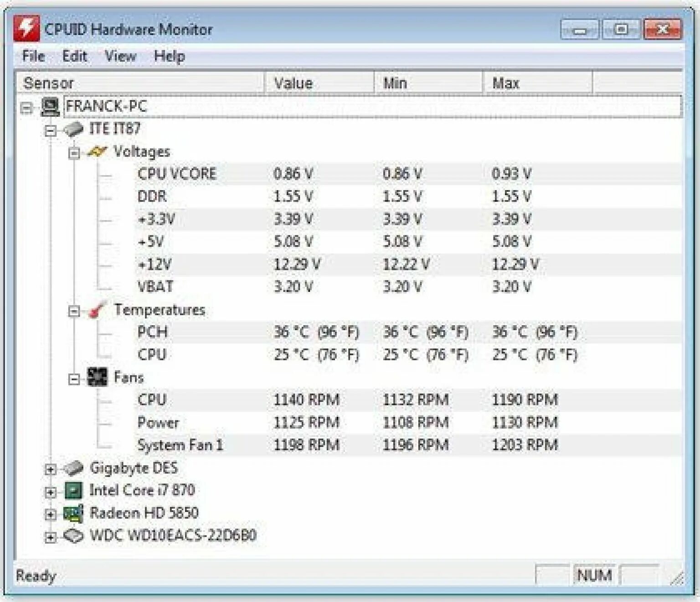The height and width of the screenshot is (602, 700).
Task: Select the Fans label
Action: pos(129,377)
